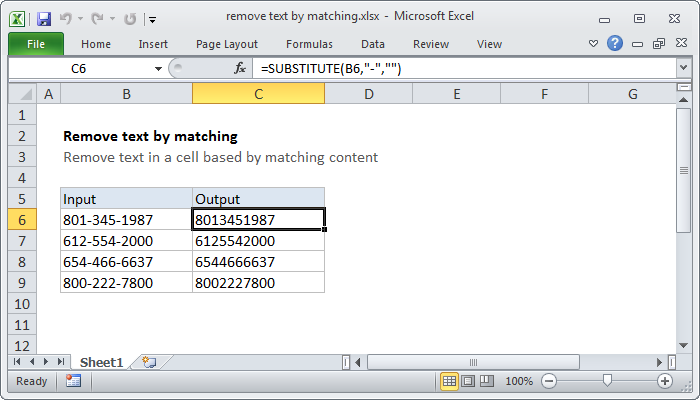Click the macro recording icon in status bar
The height and width of the screenshot is (400, 700).
coord(73,381)
